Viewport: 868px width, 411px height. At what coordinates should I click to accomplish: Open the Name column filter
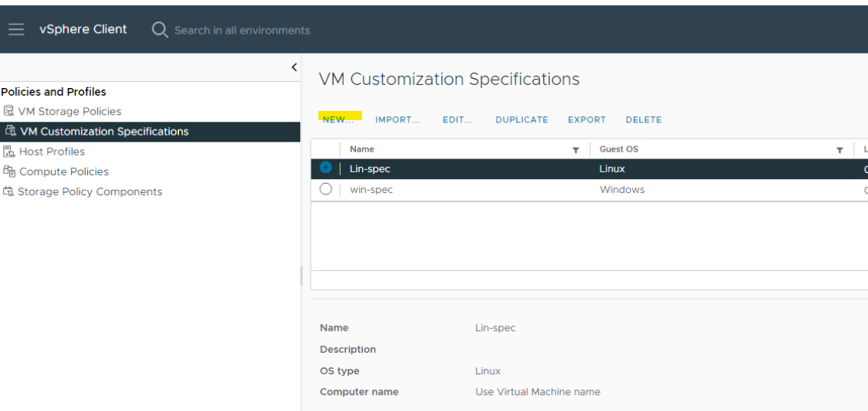click(576, 150)
